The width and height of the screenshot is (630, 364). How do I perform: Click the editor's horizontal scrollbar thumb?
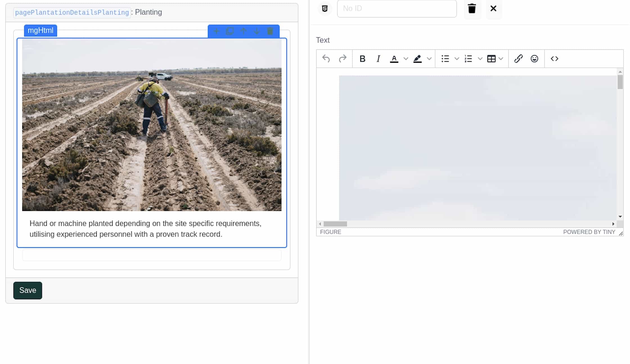[x=335, y=224]
